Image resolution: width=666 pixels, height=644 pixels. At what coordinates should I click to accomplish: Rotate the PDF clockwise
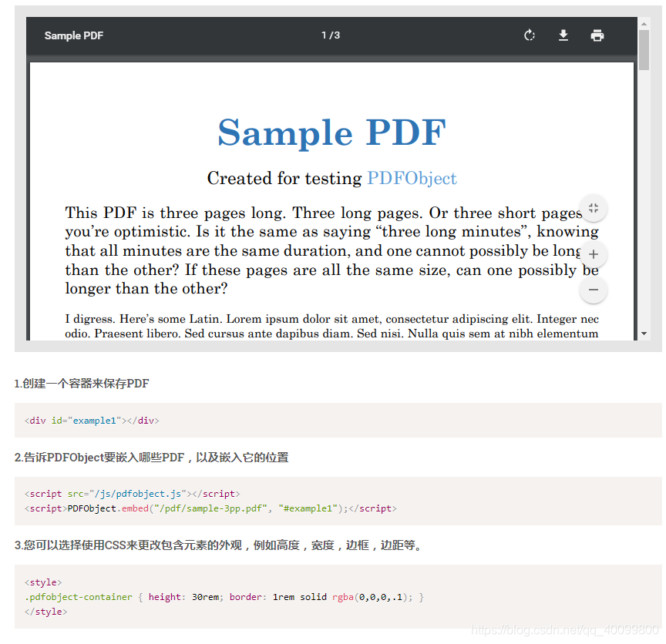pyautogui.click(x=530, y=35)
